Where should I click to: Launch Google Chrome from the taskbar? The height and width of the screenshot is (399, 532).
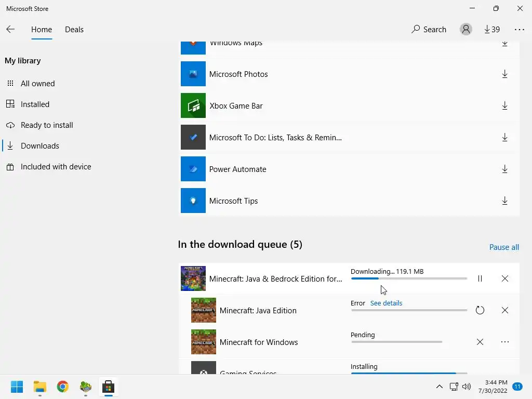(62, 387)
